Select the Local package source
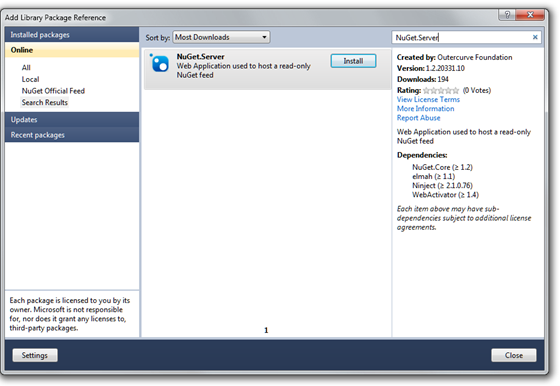This screenshot has width=560, height=386. 30,79
